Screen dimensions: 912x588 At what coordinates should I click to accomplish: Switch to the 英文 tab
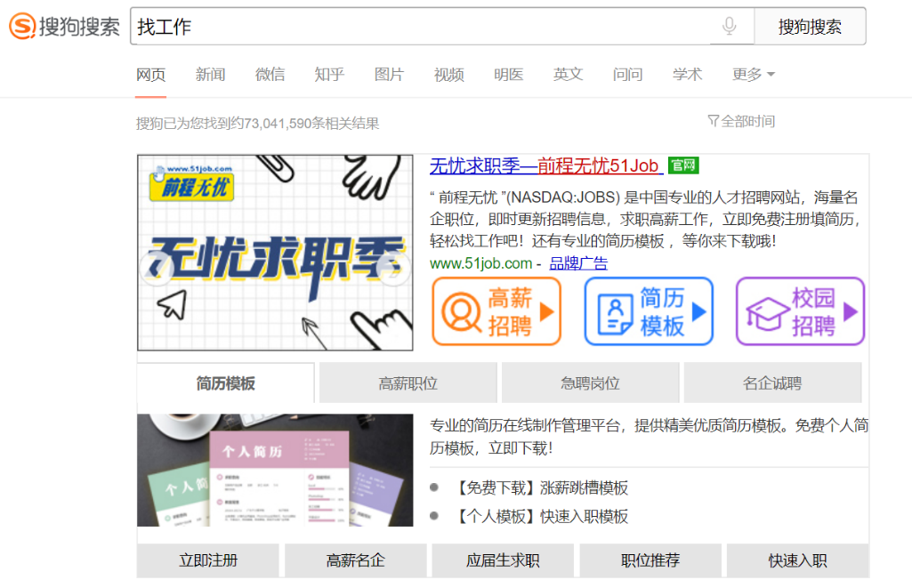coord(569,75)
